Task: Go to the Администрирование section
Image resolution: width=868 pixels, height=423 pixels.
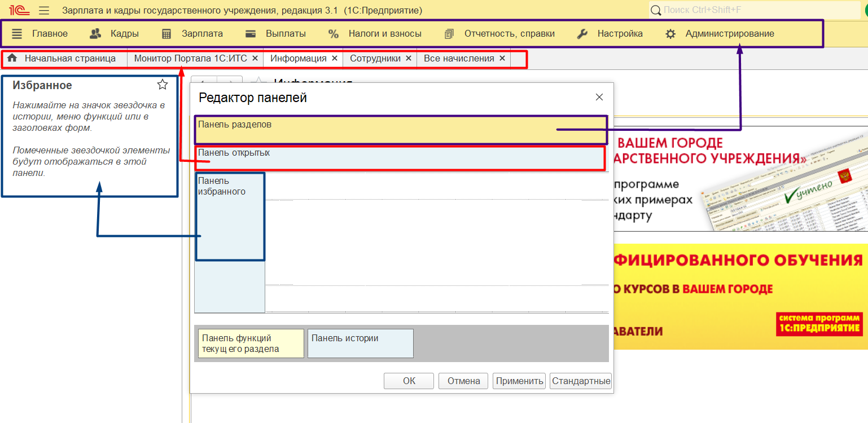Action: point(720,34)
